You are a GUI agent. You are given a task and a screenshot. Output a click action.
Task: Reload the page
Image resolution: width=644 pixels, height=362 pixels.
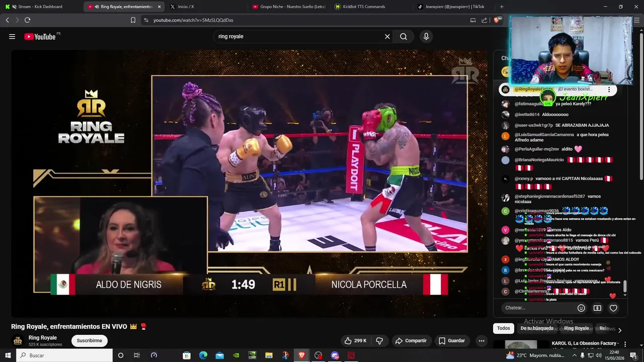[27, 20]
